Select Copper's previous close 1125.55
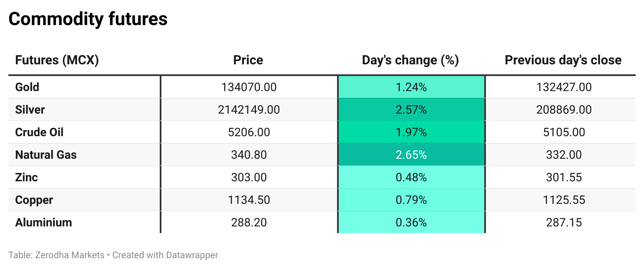644x269 pixels. [x=564, y=200]
